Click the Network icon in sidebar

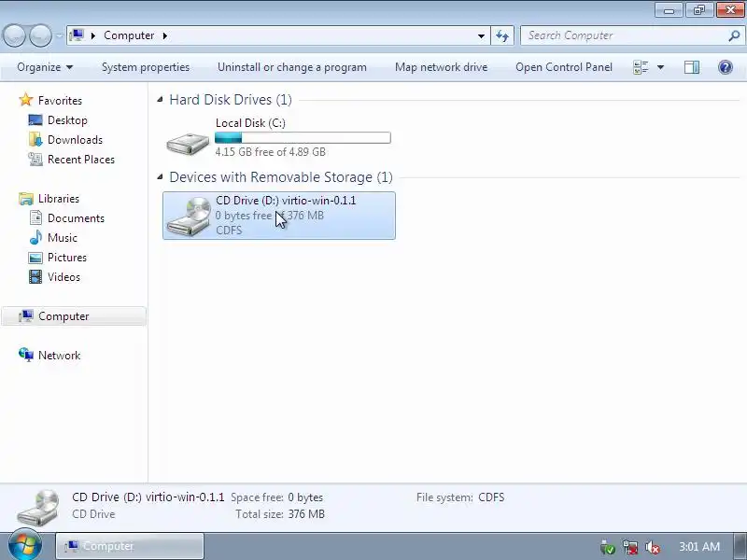[26, 355]
